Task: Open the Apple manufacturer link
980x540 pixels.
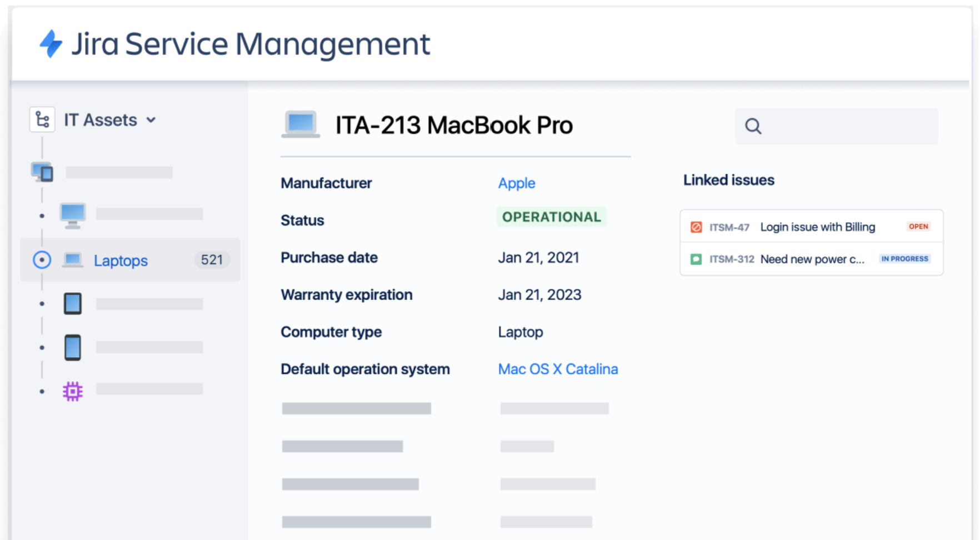Action: [x=517, y=183]
